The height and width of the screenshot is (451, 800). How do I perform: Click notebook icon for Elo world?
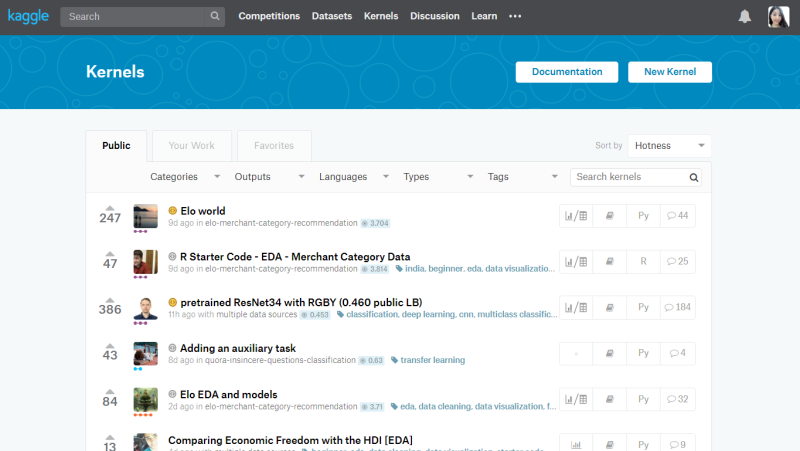(609, 216)
